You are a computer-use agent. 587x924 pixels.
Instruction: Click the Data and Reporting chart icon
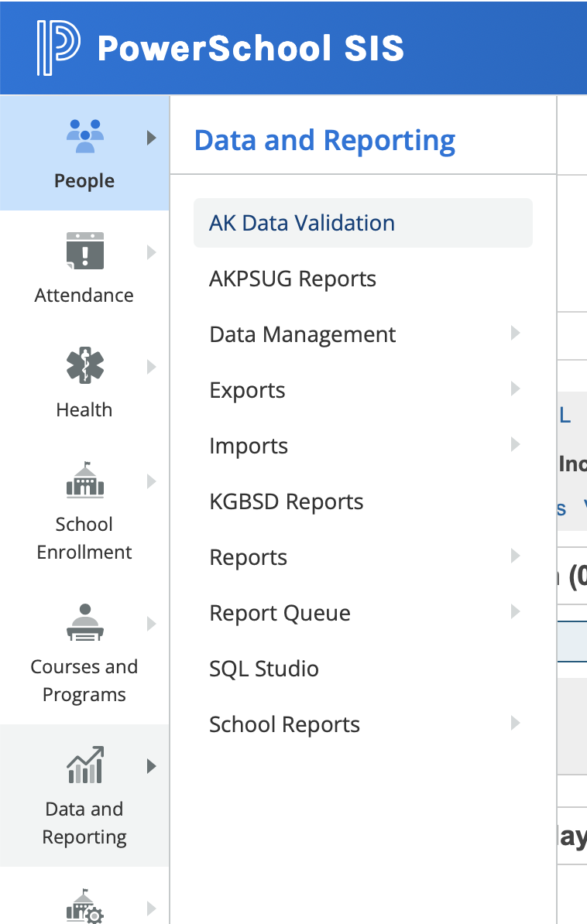click(85, 765)
